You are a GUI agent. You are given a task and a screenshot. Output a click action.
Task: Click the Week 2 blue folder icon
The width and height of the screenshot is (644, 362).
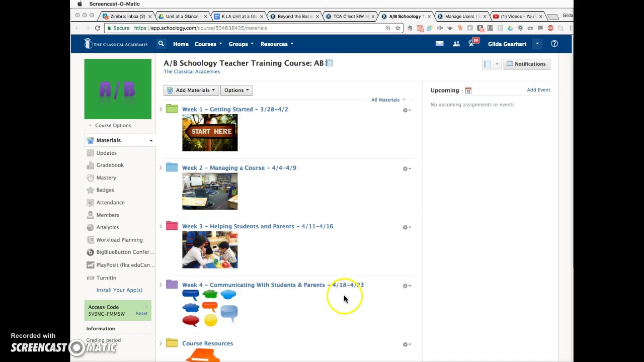tap(172, 167)
